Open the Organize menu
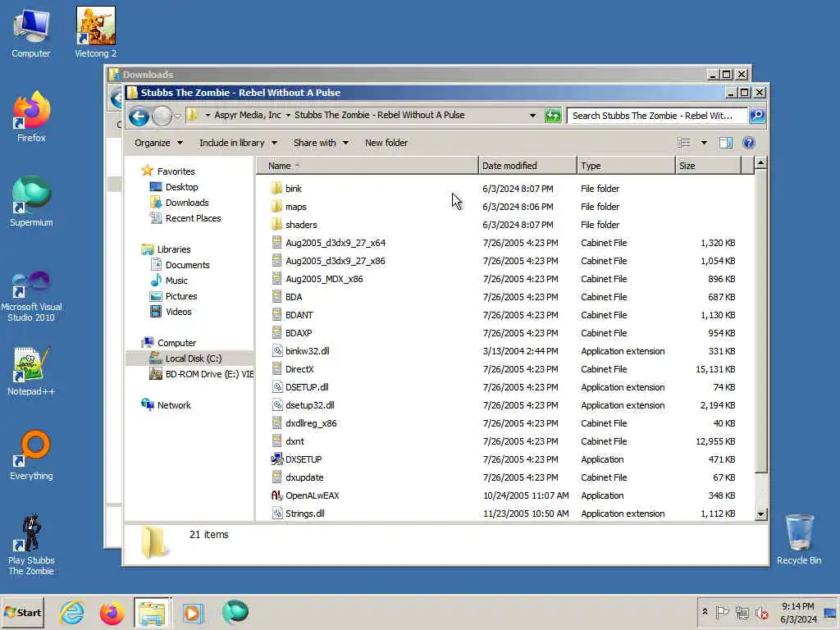The image size is (840, 630). pos(158,143)
